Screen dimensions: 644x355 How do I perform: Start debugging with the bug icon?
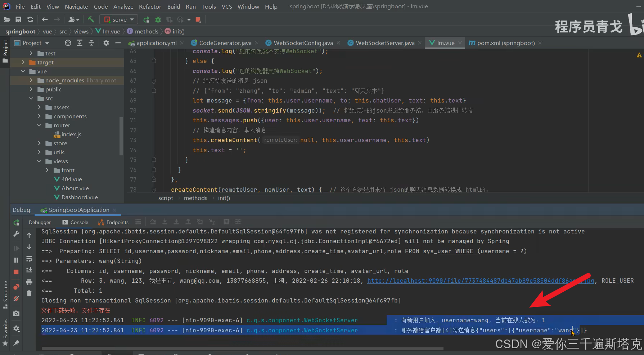(x=158, y=20)
